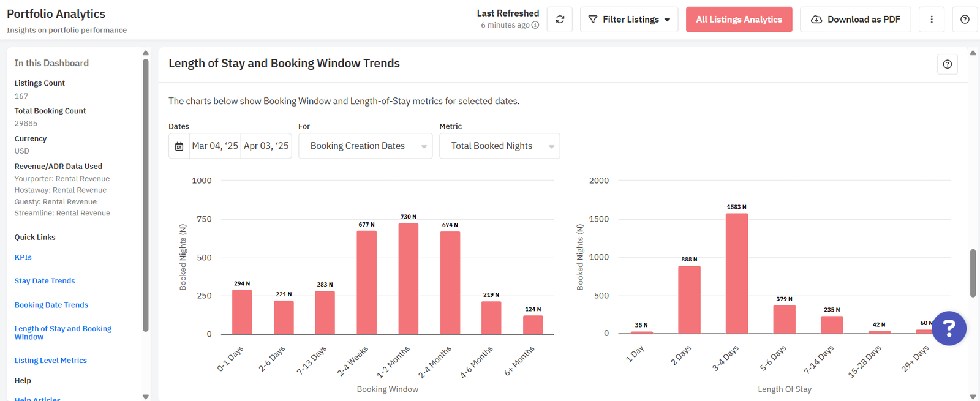This screenshot has width=980, height=401.
Task: Open Stay Date Trends quick link
Action: (x=45, y=281)
